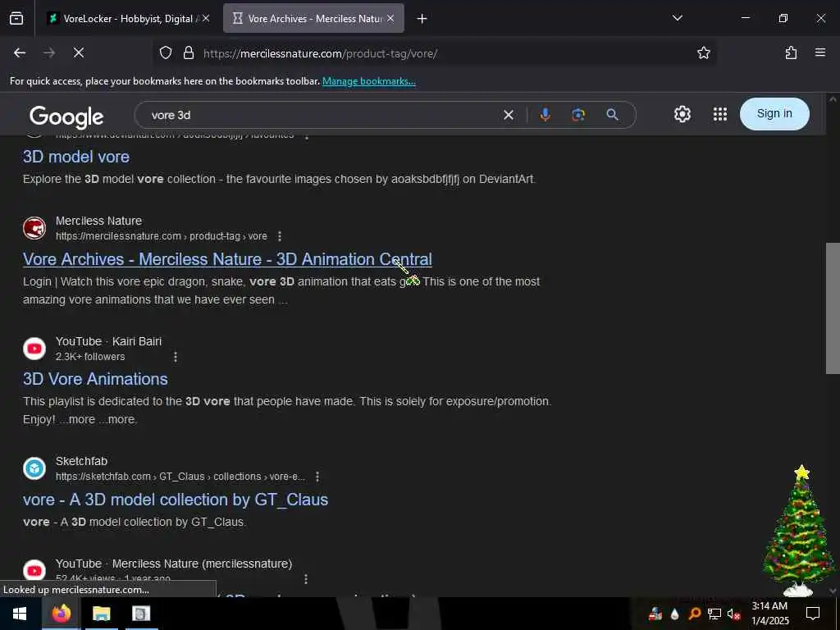Open the muted volume tray icon

[x=734, y=614]
